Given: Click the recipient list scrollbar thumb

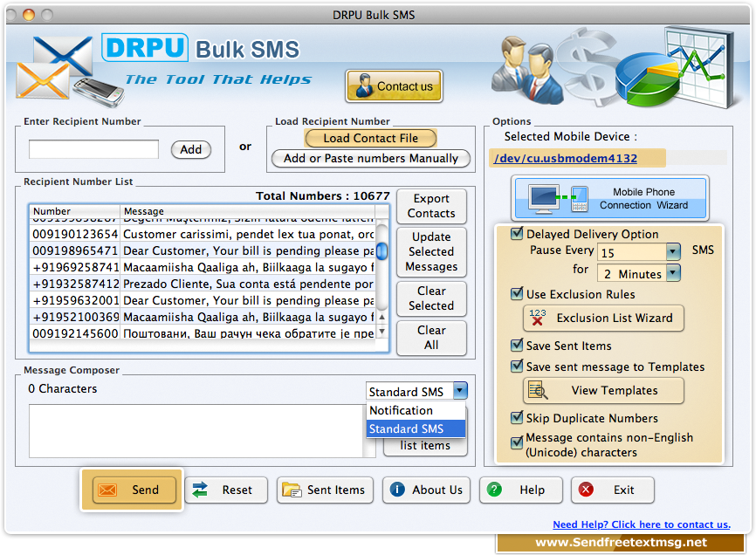Looking at the screenshot, I should coord(381,251).
